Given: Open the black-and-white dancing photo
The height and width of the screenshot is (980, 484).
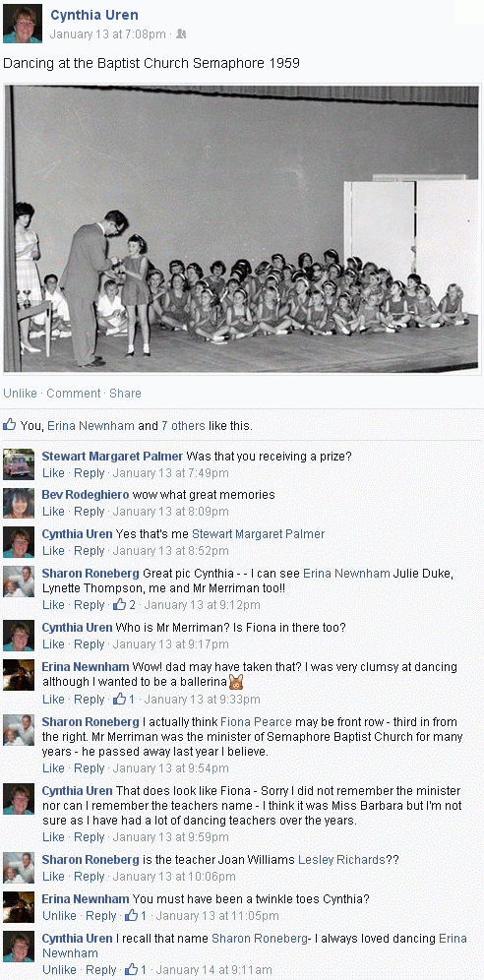Looking at the screenshot, I should pyautogui.click(x=242, y=228).
